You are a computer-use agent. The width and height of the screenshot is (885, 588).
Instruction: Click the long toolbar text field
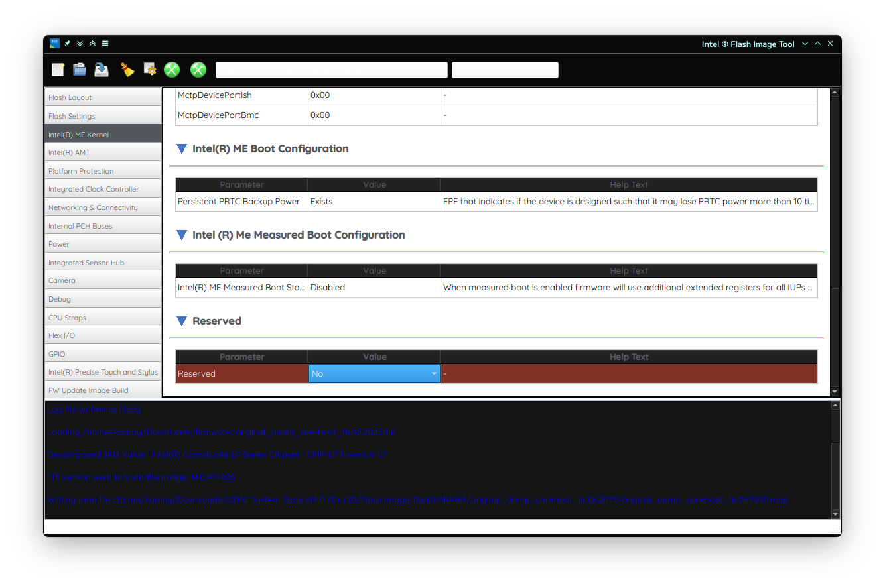[332, 70]
